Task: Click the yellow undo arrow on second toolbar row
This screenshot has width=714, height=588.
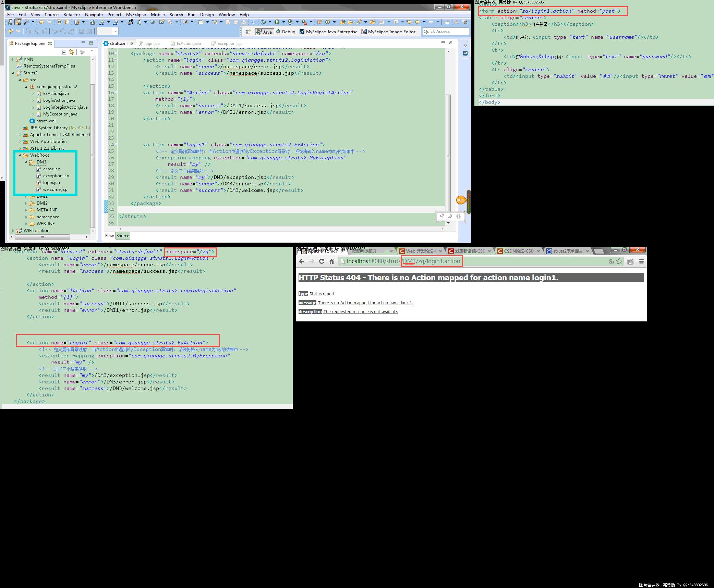Action: coord(11,32)
